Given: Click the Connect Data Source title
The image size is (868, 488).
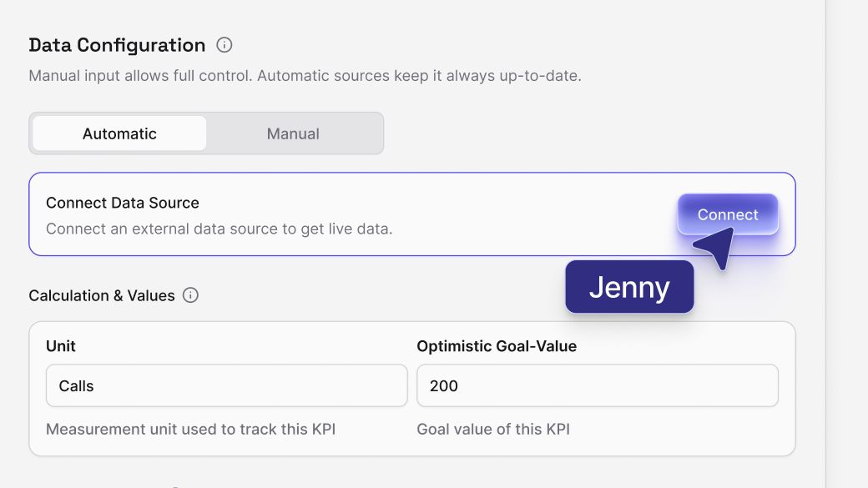Looking at the screenshot, I should click(x=123, y=203).
